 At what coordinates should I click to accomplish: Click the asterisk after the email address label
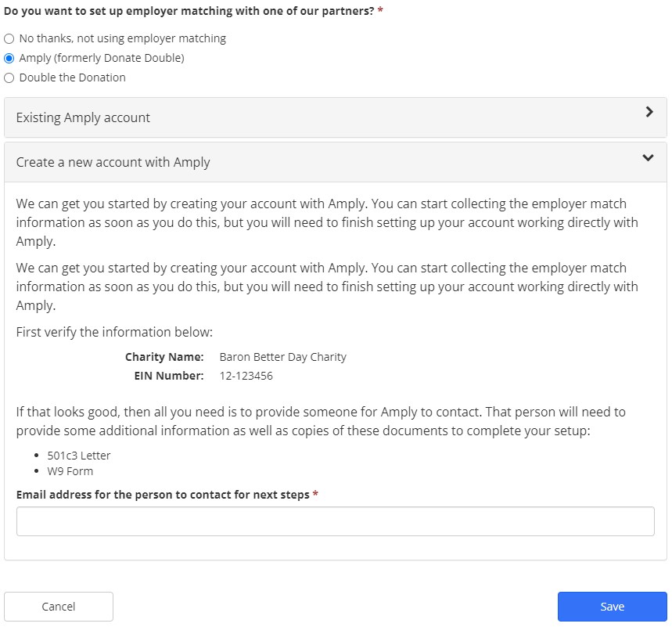point(316,495)
